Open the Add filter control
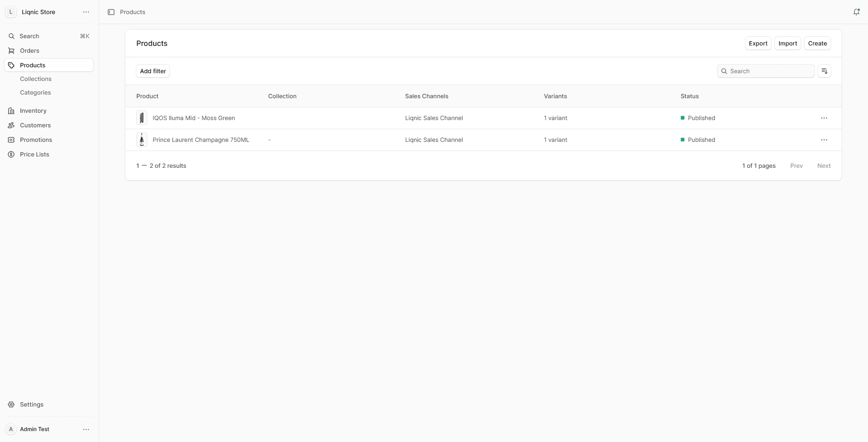This screenshot has height=442, width=868. [153, 71]
